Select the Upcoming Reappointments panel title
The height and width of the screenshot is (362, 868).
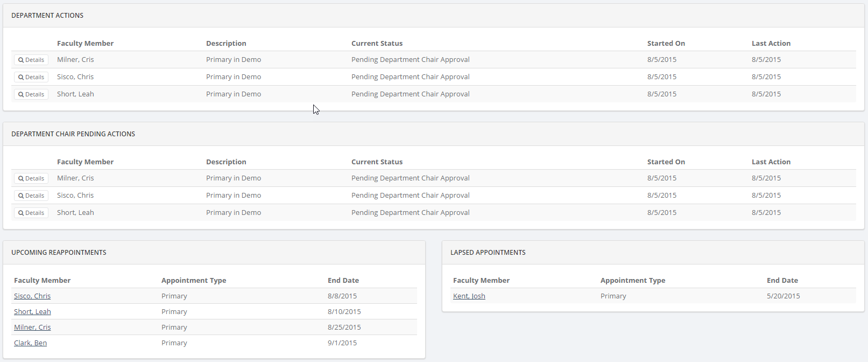[59, 253]
